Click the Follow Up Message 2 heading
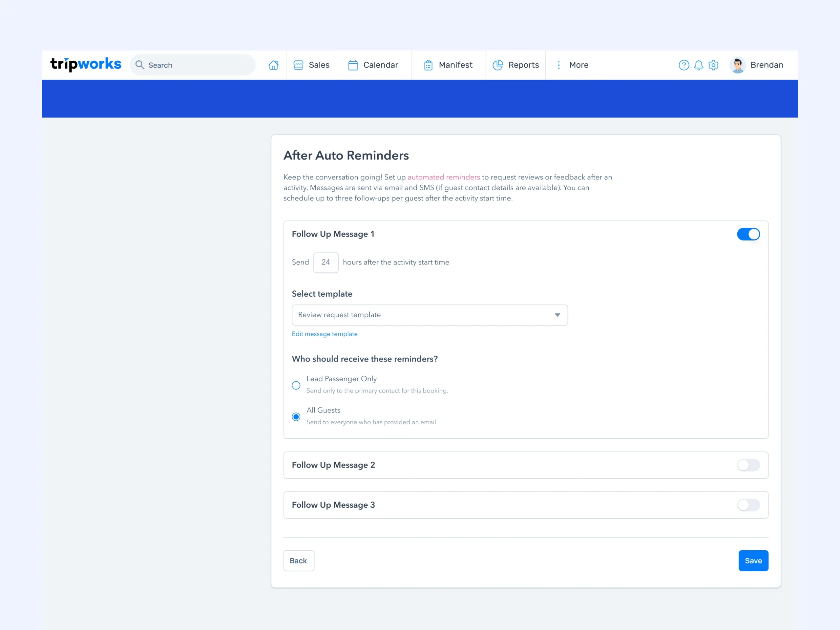This screenshot has height=630, width=840. pos(333,465)
